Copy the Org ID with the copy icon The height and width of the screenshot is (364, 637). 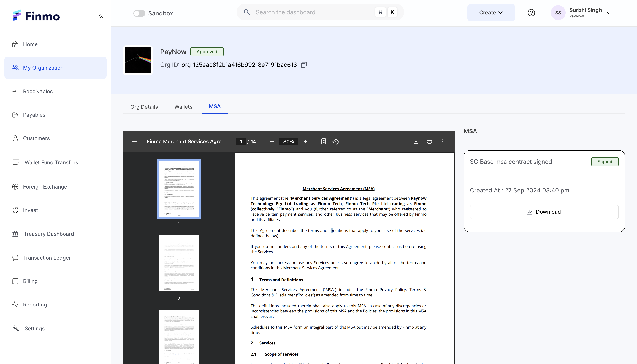[x=304, y=65]
